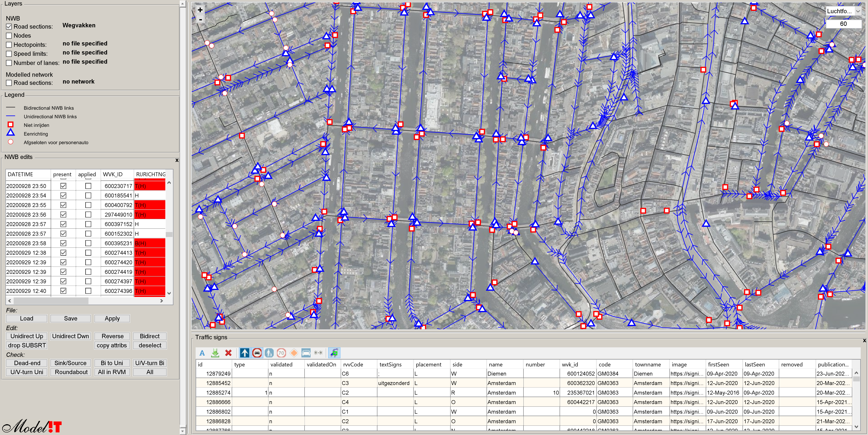Select wvk_id cell 235367021
868x435 pixels.
click(x=578, y=393)
